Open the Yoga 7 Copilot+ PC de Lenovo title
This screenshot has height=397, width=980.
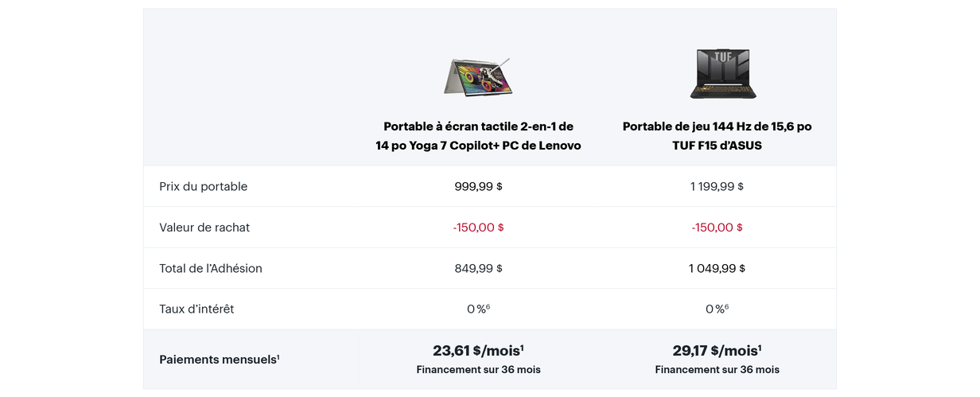(478, 136)
